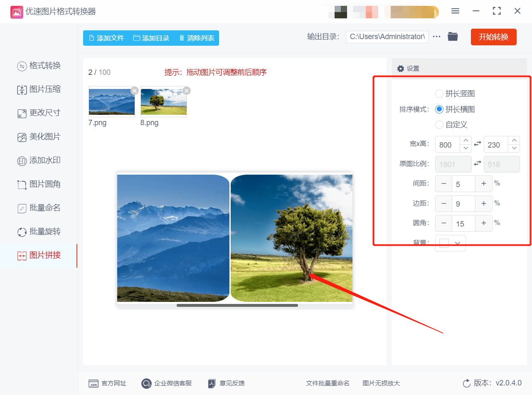Select the 拼长横图 horizontal stitching option
The height and width of the screenshot is (395, 532).
(439, 109)
